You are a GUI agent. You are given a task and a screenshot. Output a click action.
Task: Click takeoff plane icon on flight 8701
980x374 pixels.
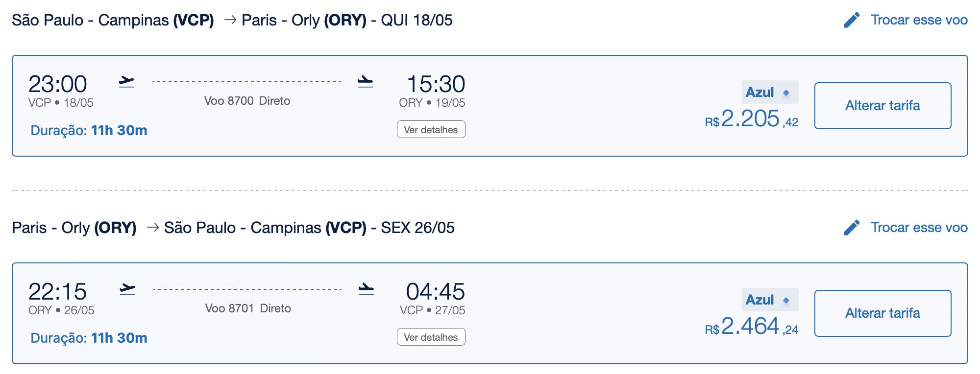point(127,289)
